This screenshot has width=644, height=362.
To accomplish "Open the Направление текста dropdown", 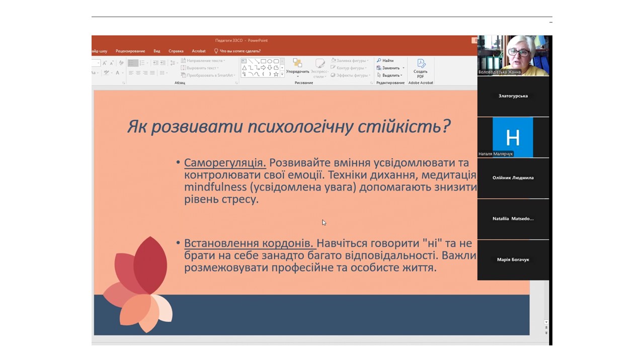I will point(203,61).
